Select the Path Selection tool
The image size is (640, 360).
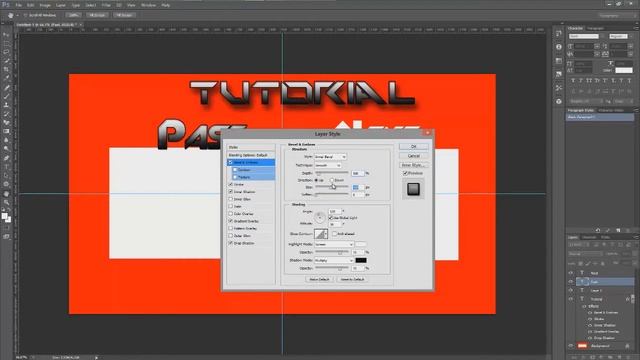click(6, 176)
